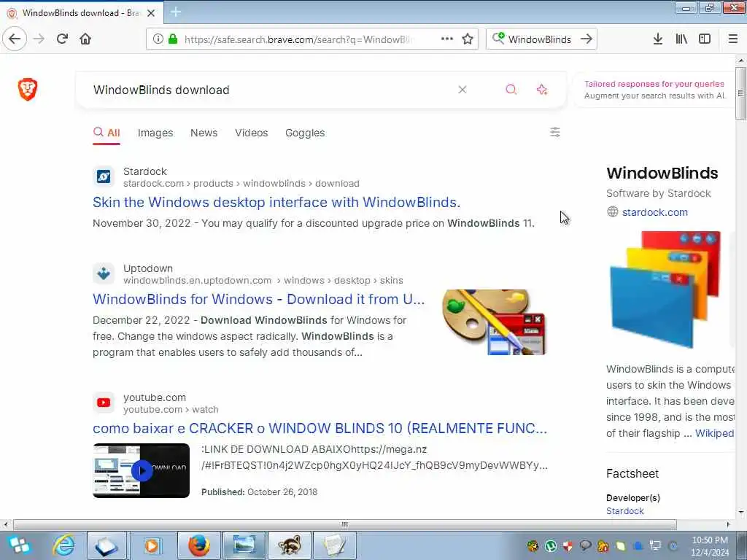Click the WindowBlinds colored windows logo image
Image resolution: width=747 pixels, height=560 pixels.
pos(665,289)
